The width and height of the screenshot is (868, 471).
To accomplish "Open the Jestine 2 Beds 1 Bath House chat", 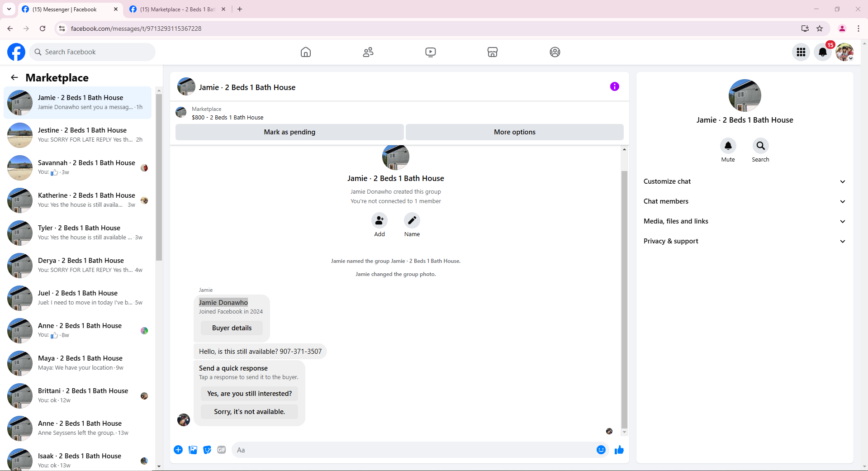I will 78,135.
